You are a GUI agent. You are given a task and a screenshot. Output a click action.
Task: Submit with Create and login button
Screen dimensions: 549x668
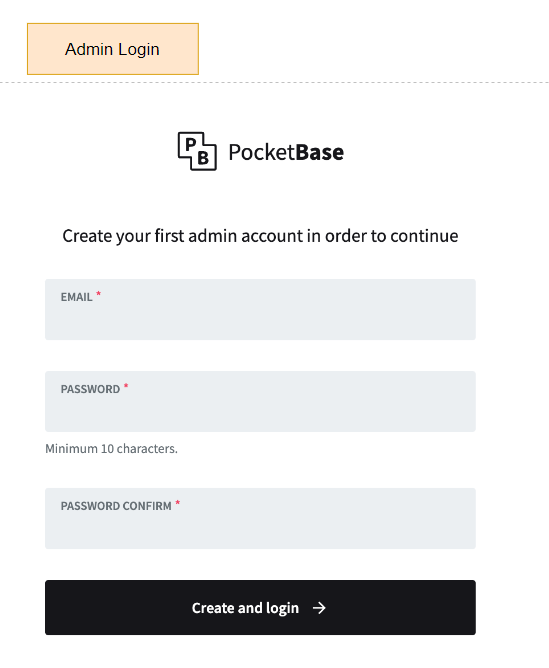coord(260,608)
